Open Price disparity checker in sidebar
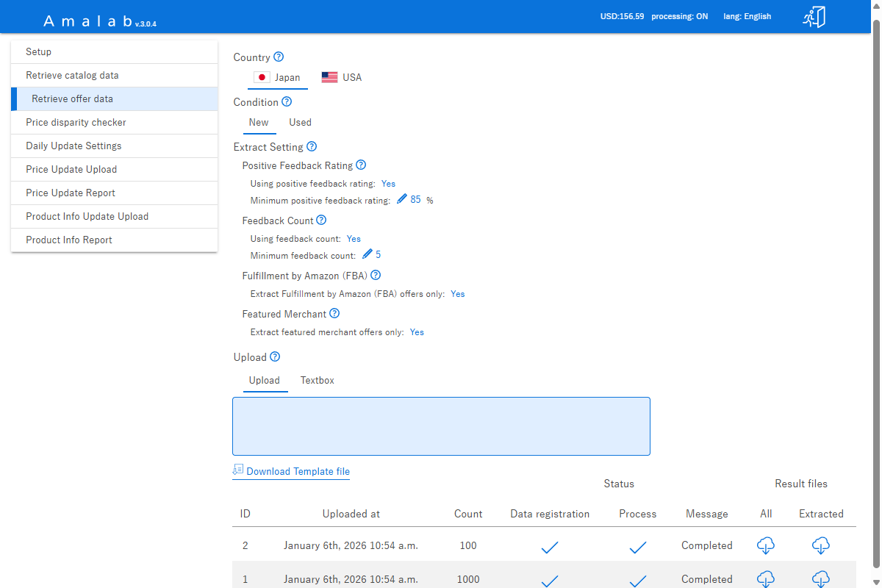The image size is (882, 588). (76, 123)
